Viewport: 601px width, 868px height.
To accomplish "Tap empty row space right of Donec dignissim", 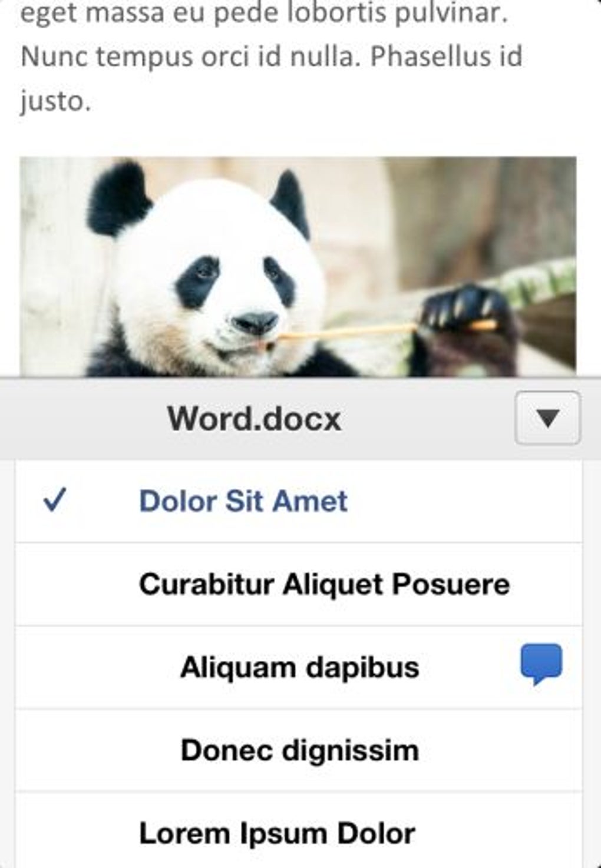I will tap(501, 750).
